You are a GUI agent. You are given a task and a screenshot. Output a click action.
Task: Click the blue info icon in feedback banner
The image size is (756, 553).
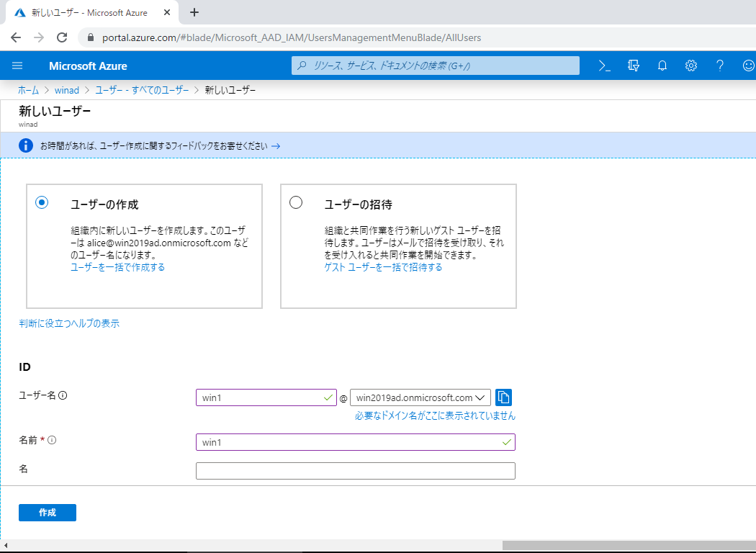[26, 145]
